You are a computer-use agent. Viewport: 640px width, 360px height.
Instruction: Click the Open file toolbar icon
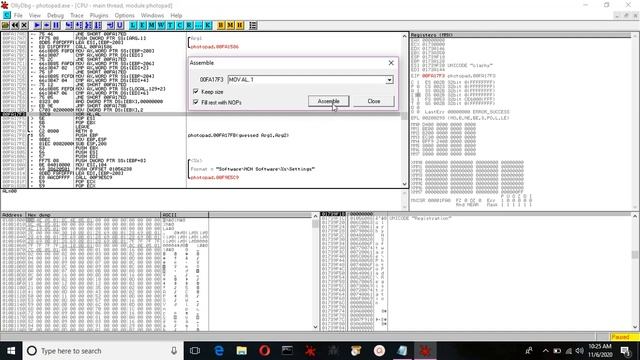[5, 25]
